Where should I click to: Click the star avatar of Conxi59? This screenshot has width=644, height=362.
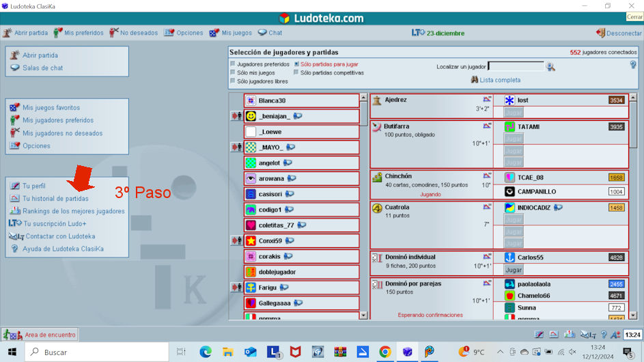(251, 241)
